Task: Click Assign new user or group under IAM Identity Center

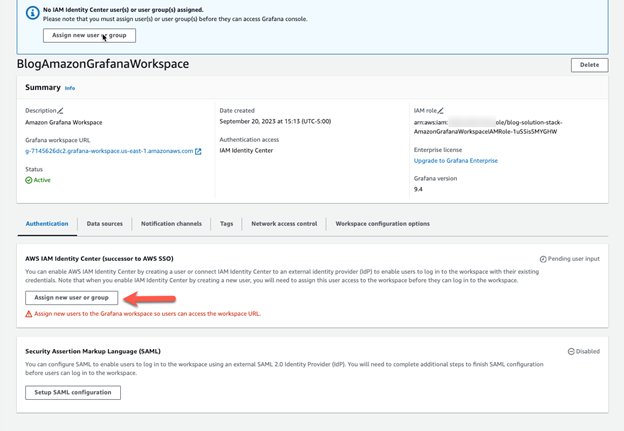Action: [x=72, y=298]
